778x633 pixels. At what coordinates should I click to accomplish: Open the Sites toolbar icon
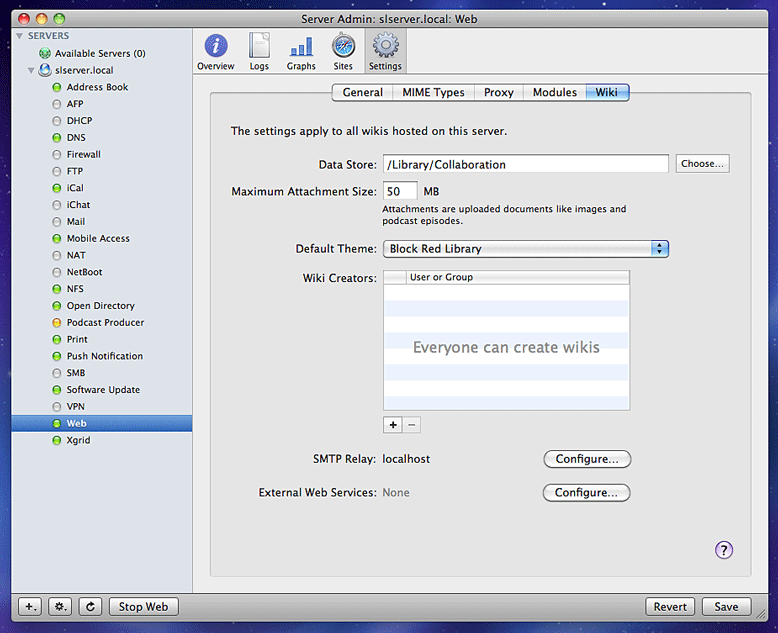point(343,52)
